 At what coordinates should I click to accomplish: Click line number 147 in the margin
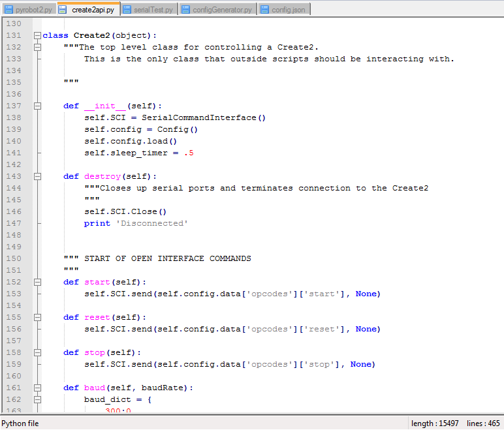14,223
